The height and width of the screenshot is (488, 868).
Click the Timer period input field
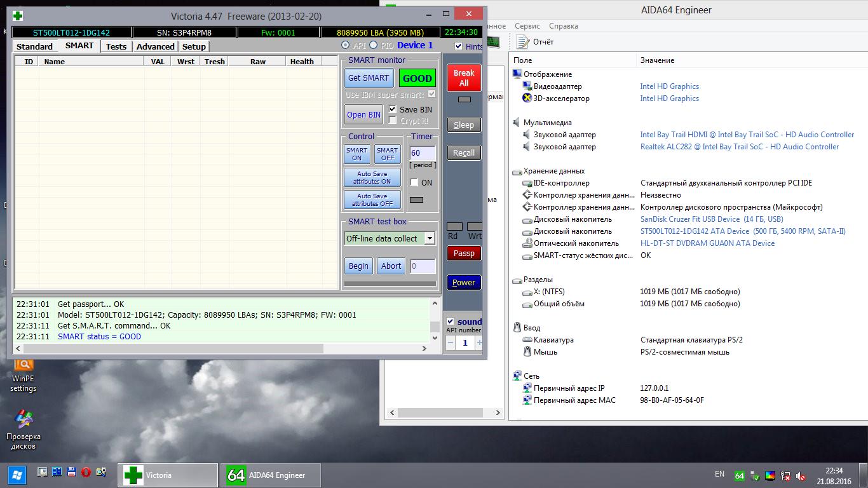(423, 153)
